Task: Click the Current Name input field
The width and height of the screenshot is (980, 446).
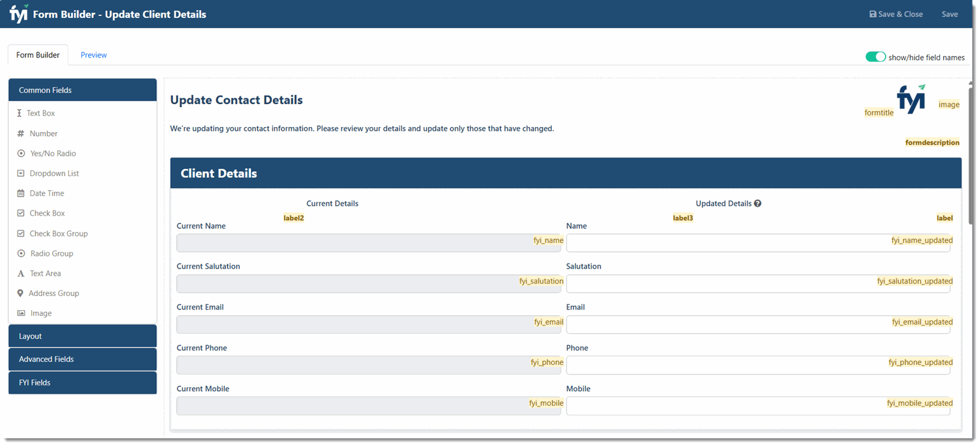Action: [369, 243]
